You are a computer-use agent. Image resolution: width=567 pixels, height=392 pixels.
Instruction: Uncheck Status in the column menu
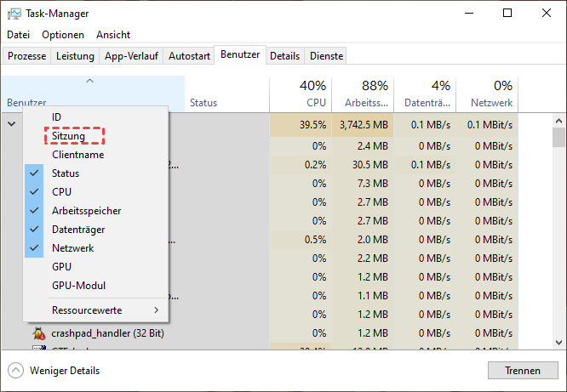tap(66, 173)
